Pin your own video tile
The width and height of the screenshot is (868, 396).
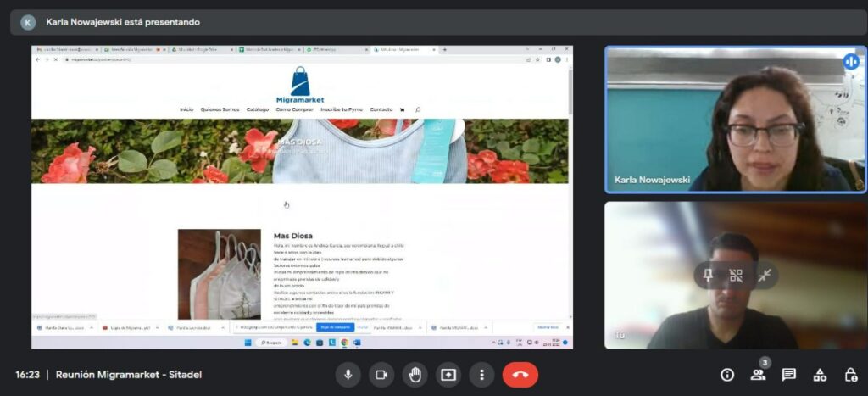[x=707, y=275]
